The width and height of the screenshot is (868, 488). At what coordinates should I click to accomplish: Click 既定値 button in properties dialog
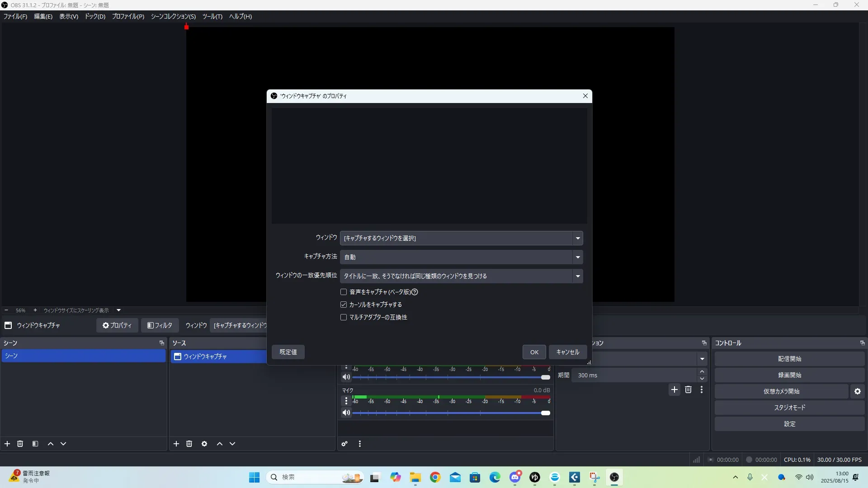pyautogui.click(x=288, y=352)
